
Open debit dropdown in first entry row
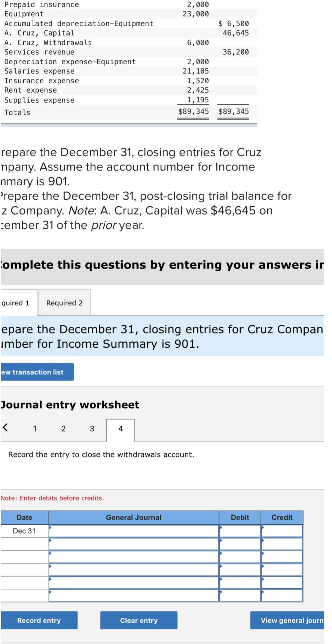tap(221, 530)
